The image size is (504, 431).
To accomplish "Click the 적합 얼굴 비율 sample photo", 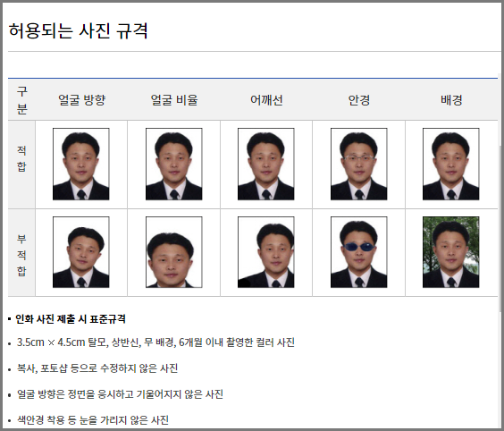I will [x=174, y=164].
